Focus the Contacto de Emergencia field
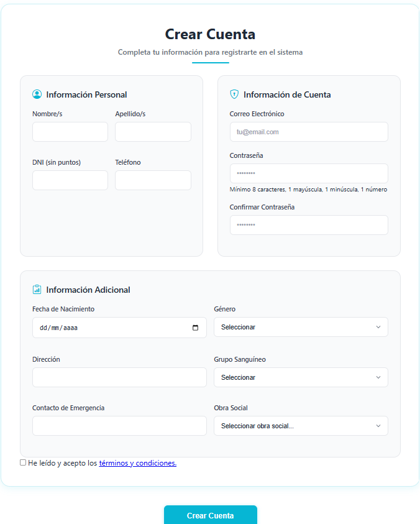Screen dimensions: 420x524 (119, 426)
